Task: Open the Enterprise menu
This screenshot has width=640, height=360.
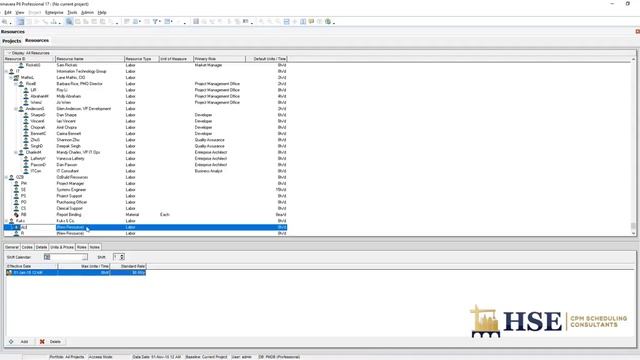Action: [x=54, y=13]
